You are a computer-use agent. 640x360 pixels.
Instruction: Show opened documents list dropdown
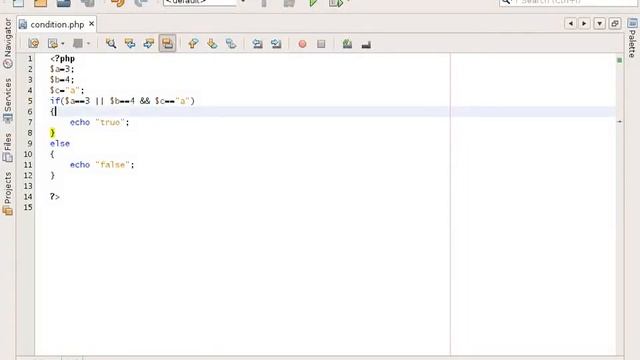click(599, 24)
